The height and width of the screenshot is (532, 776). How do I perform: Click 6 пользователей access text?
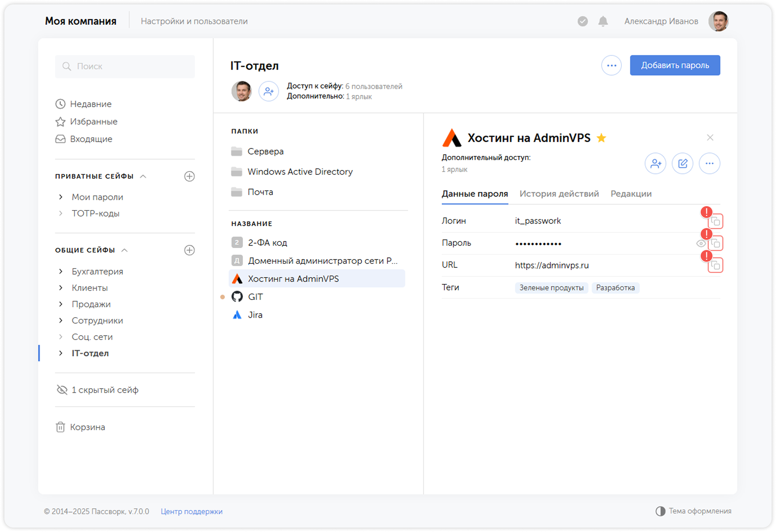pyautogui.click(x=374, y=86)
